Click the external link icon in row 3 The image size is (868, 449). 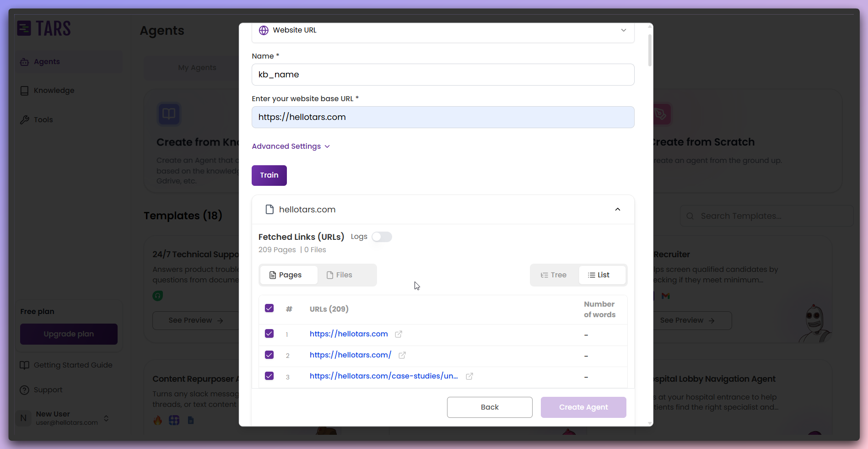(469, 376)
